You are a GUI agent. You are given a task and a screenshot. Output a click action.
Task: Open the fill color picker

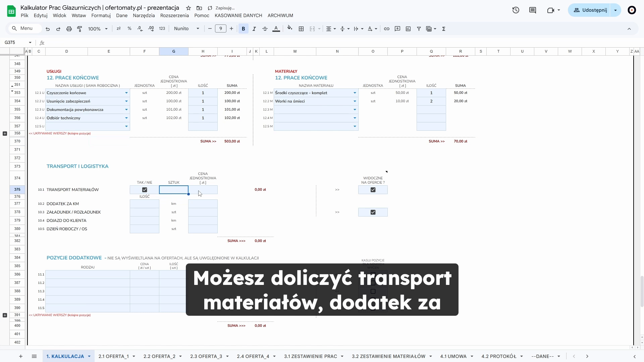[289, 29]
